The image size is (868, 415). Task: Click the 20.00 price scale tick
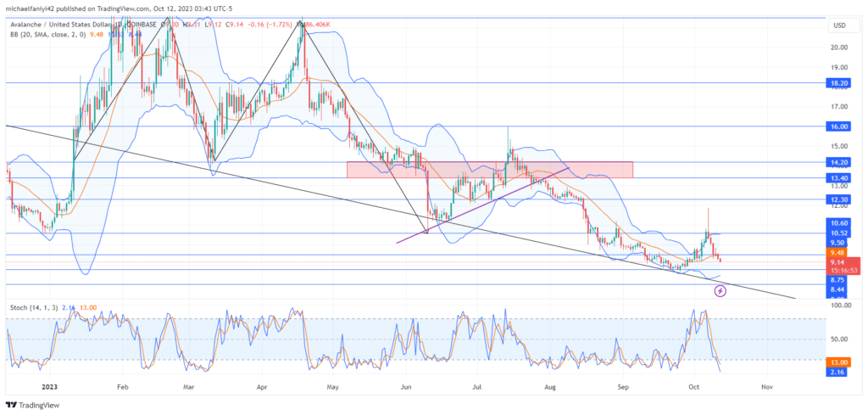[x=840, y=48]
